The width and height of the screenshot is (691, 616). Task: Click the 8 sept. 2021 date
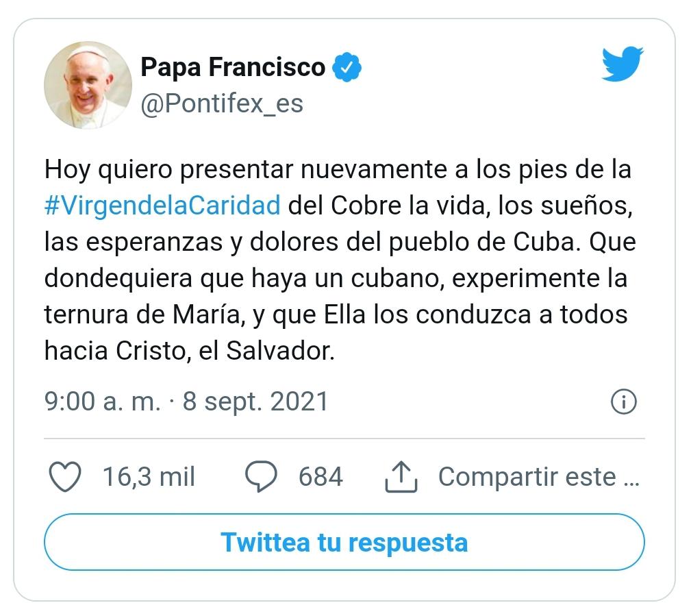tap(255, 402)
